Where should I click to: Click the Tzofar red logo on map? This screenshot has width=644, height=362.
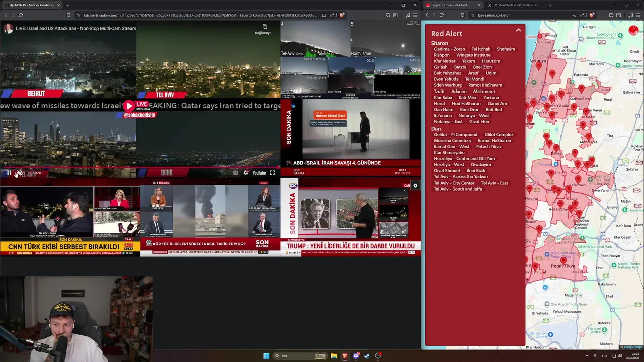(x=633, y=30)
